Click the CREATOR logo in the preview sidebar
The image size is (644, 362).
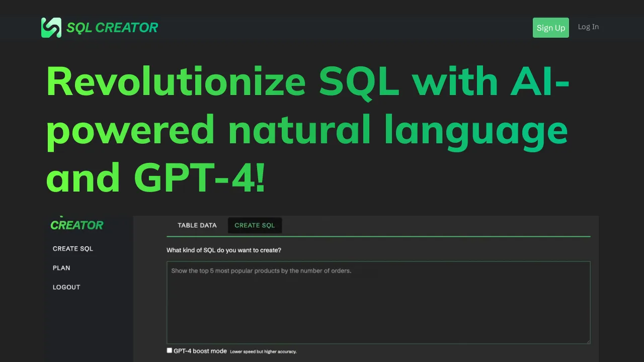tap(77, 225)
